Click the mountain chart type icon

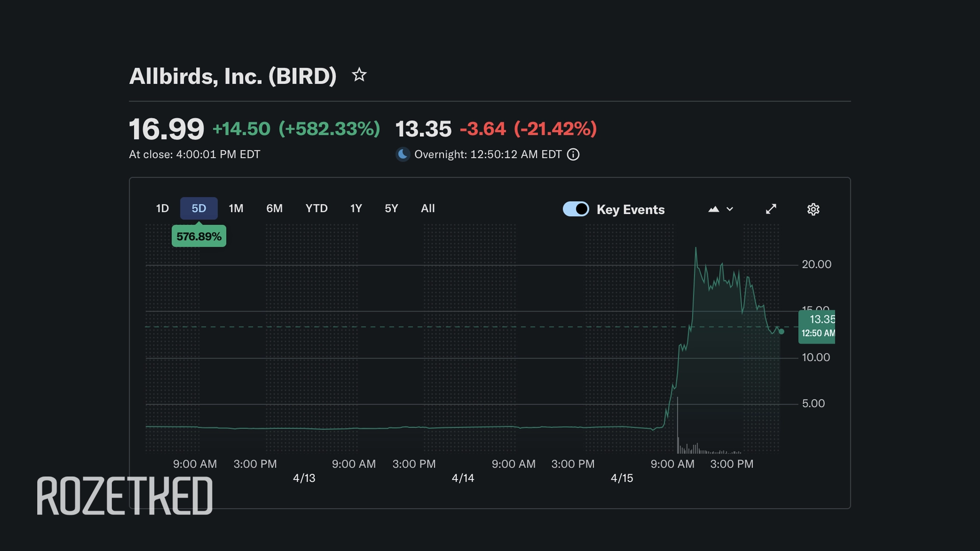pyautogui.click(x=714, y=209)
